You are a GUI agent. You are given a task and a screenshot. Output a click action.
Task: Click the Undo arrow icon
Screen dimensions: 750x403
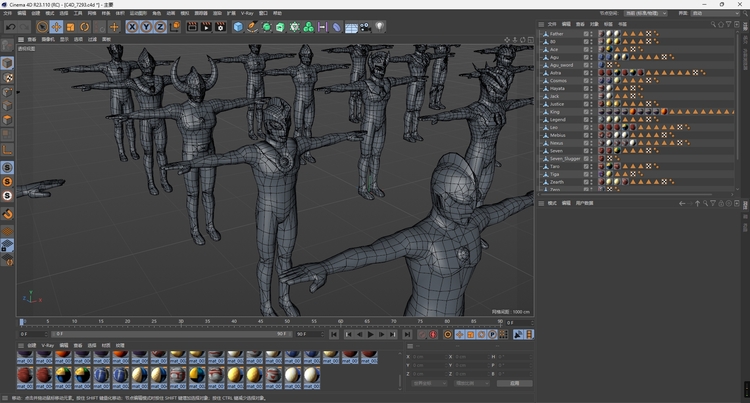coord(11,27)
